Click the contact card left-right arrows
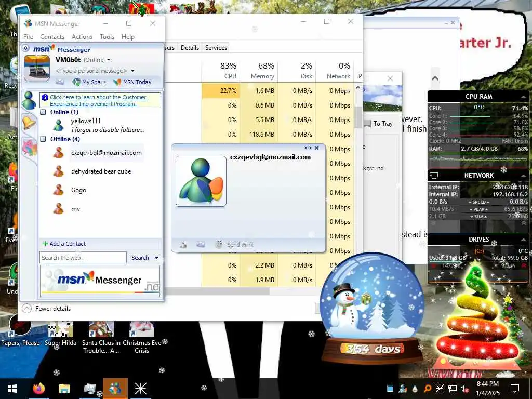The height and width of the screenshot is (399, 532). click(308, 148)
